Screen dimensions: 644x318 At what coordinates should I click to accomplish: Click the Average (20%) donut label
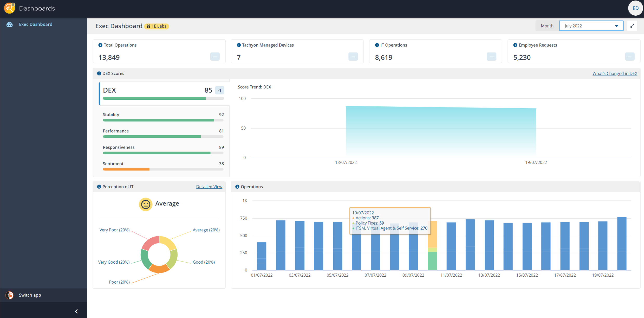point(206,230)
